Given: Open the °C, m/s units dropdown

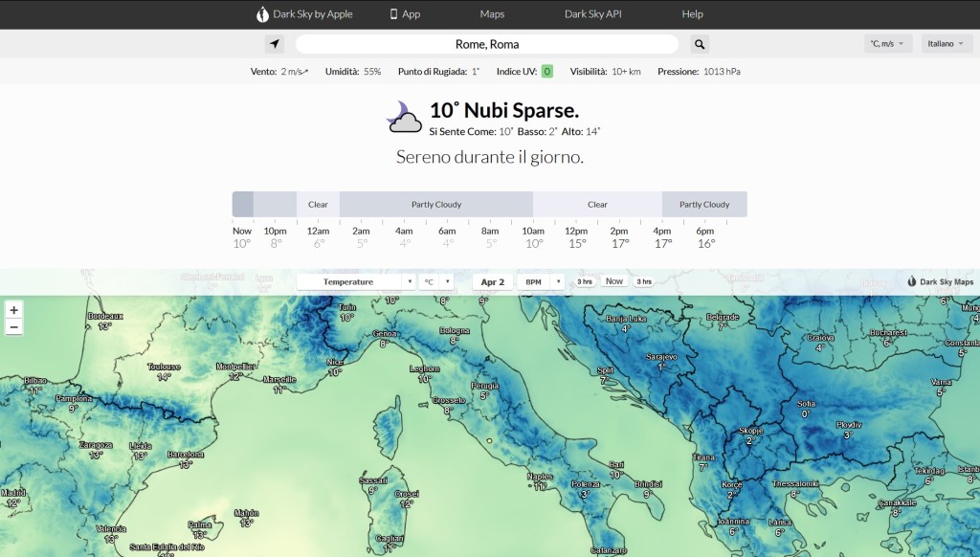Looking at the screenshot, I should click(887, 44).
